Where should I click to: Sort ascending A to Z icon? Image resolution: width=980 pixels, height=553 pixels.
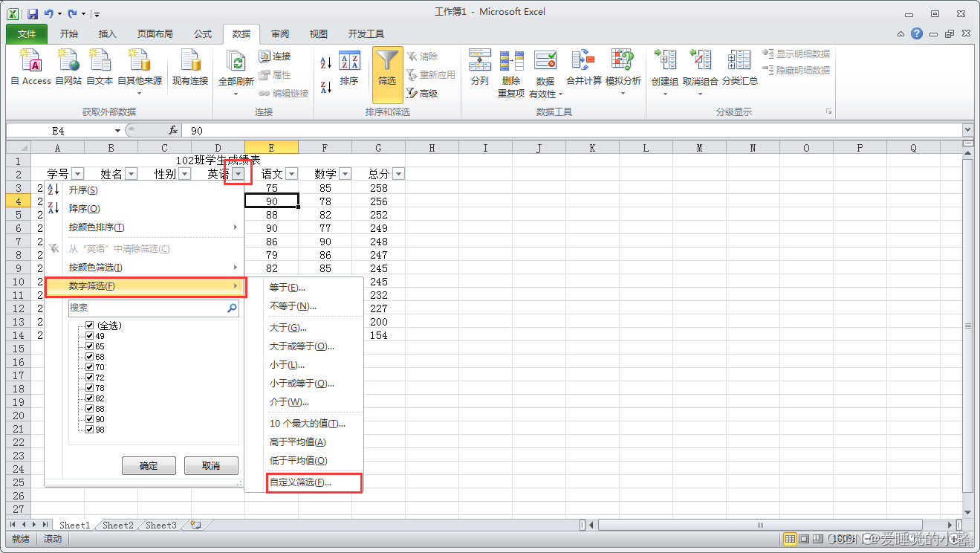[326, 62]
